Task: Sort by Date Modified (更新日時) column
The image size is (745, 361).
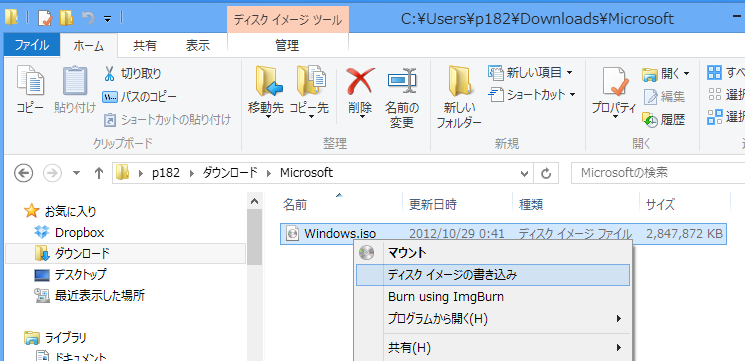Action: (x=457, y=205)
